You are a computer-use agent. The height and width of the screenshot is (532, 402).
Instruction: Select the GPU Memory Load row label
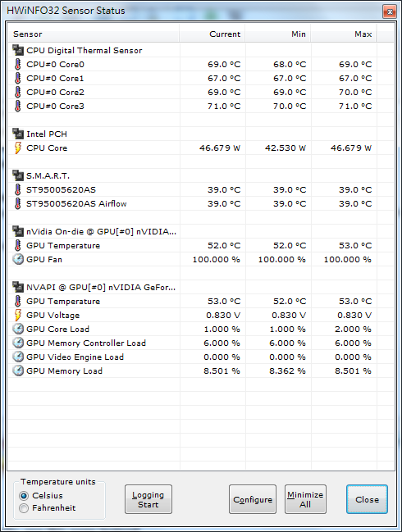click(65, 371)
